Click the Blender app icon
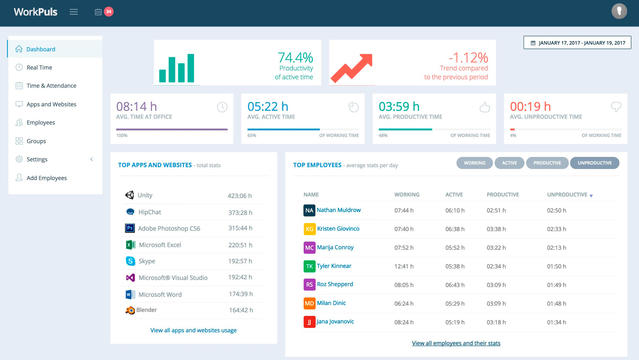The width and height of the screenshot is (639, 360). point(130,310)
